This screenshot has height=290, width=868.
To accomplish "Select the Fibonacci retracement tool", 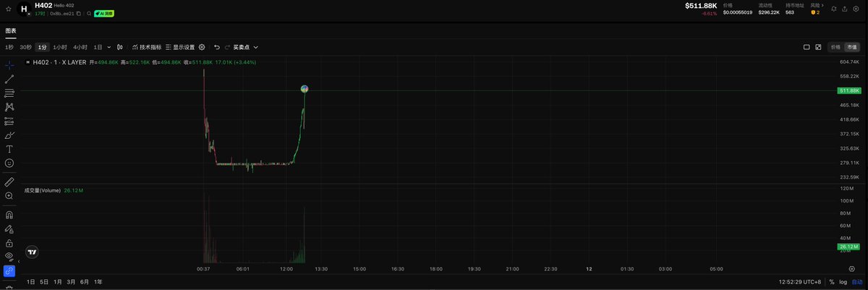I will tap(9, 93).
